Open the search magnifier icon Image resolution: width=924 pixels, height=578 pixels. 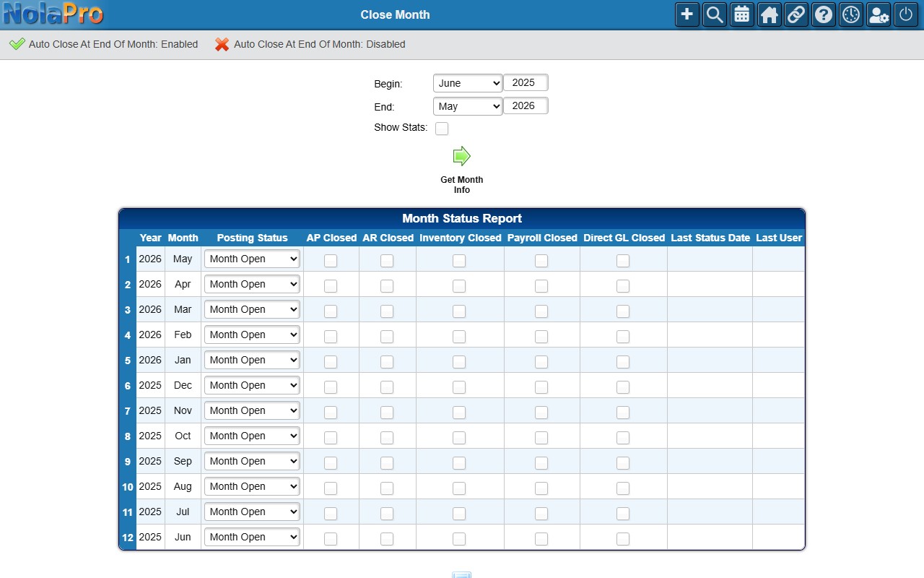pyautogui.click(x=715, y=14)
